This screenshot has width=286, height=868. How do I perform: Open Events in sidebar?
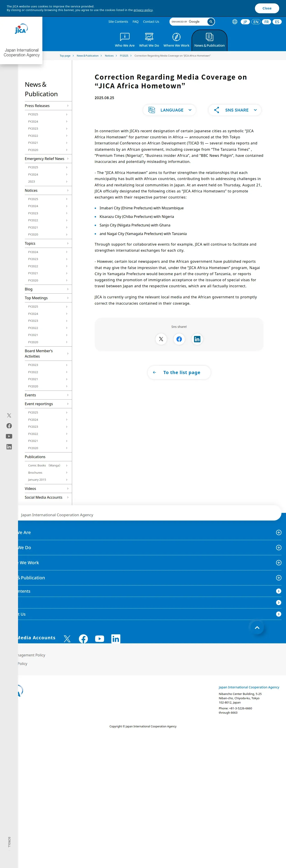tap(48, 395)
